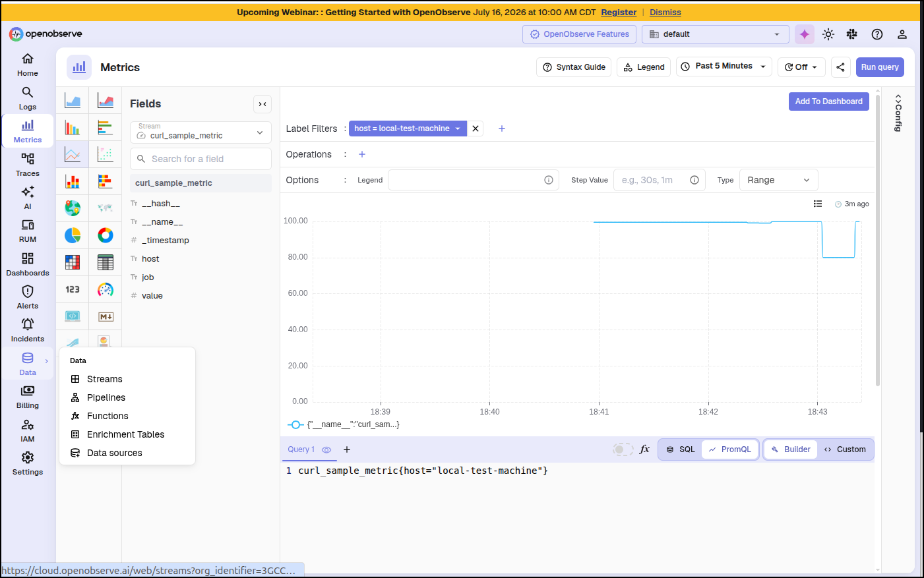Image resolution: width=924 pixels, height=578 pixels.
Task: Switch to Builder query mode
Action: click(791, 449)
